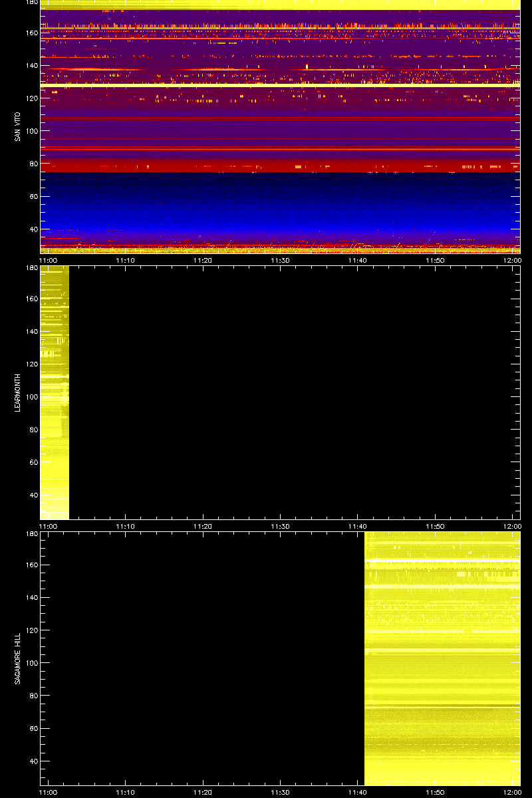Click the LEARMONTH axis label
This screenshot has height=798, width=532.
(17, 392)
